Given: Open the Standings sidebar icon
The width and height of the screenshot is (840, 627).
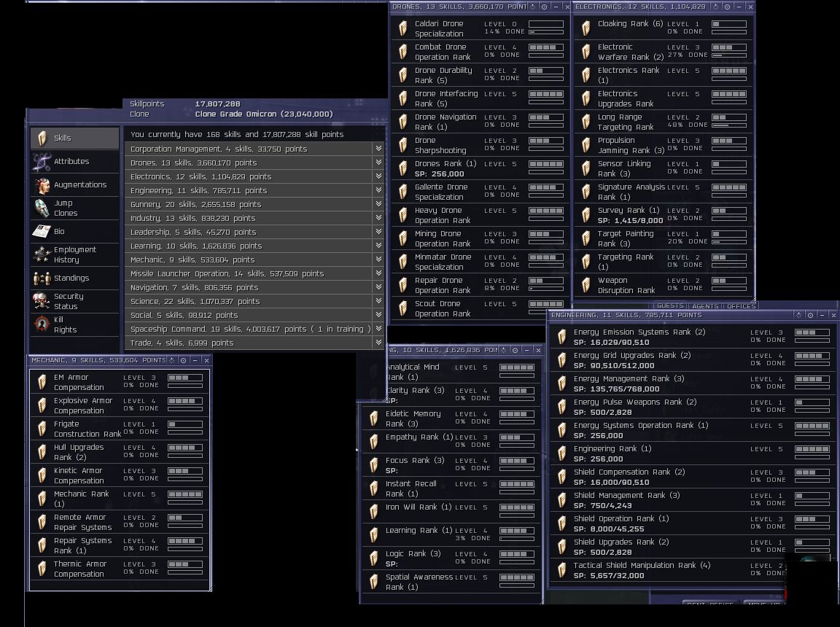Looking at the screenshot, I should point(42,278).
